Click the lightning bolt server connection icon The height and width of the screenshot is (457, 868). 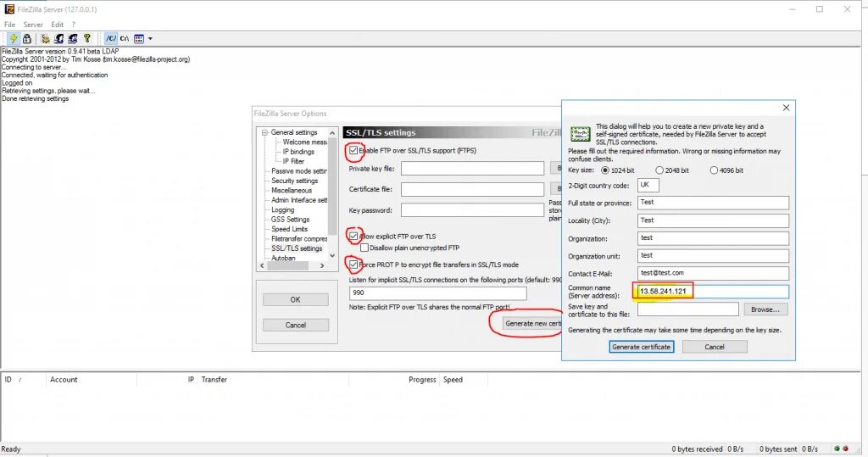point(13,38)
